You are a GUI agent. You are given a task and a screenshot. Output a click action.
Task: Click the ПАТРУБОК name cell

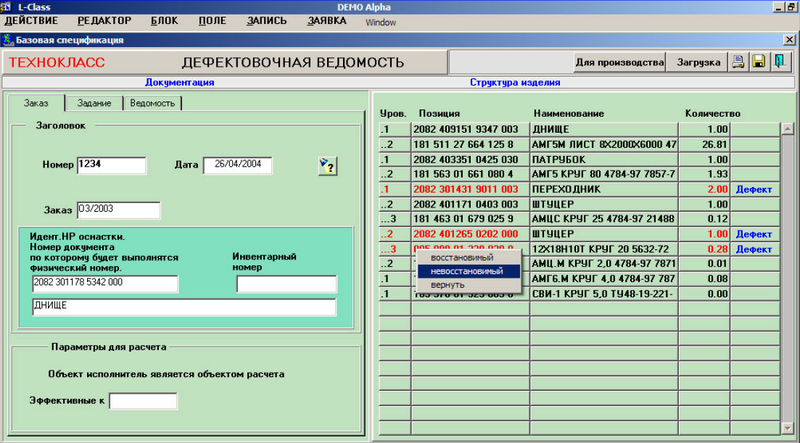pyautogui.click(x=604, y=159)
